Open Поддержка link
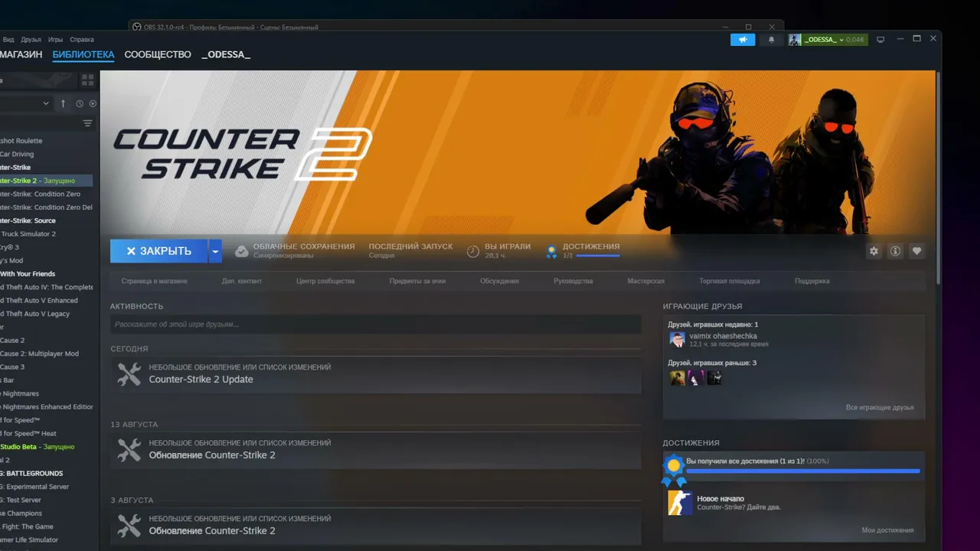The width and height of the screenshot is (980, 551). (812, 282)
